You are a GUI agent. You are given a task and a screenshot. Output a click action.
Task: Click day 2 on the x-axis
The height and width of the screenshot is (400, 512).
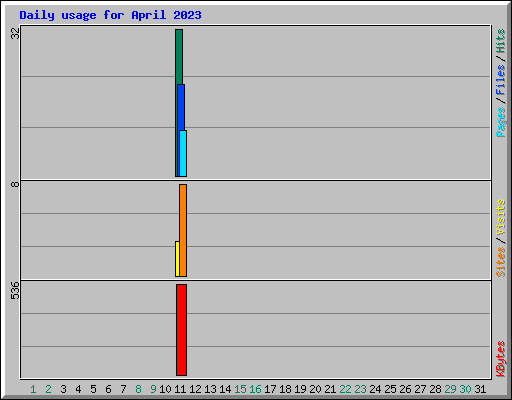(48, 389)
